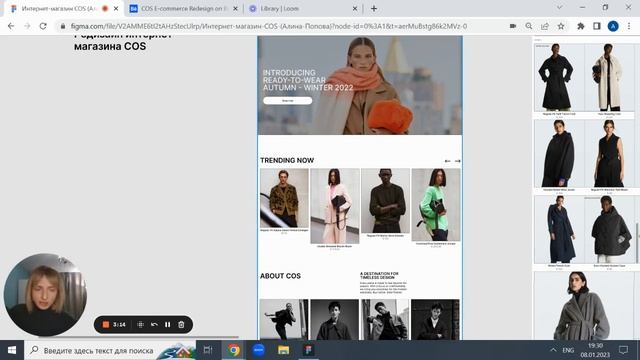The width and height of the screenshot is (640, 360).
Task: Select the navy wrap coat catalog image
Action: 559,229
